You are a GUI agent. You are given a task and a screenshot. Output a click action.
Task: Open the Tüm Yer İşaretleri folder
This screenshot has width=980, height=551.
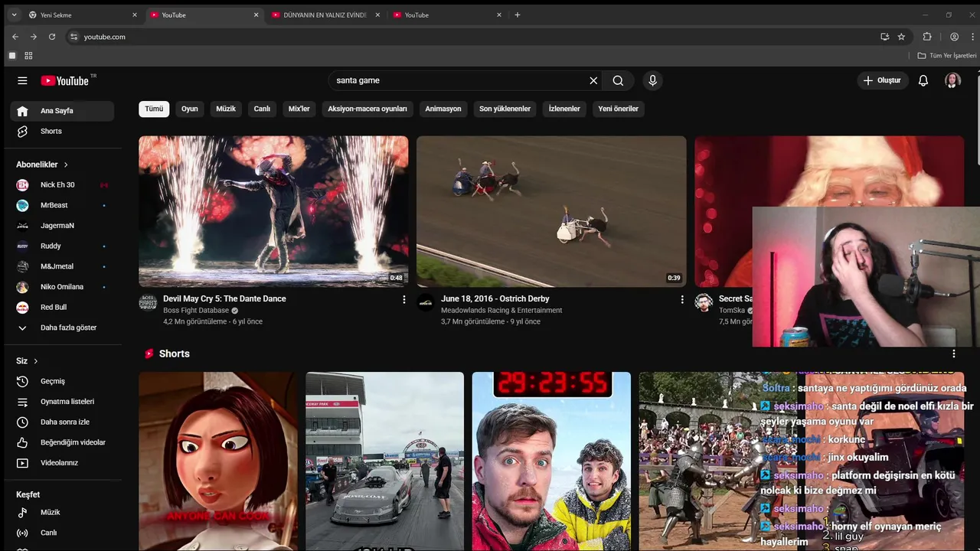[x=947, y=56]
